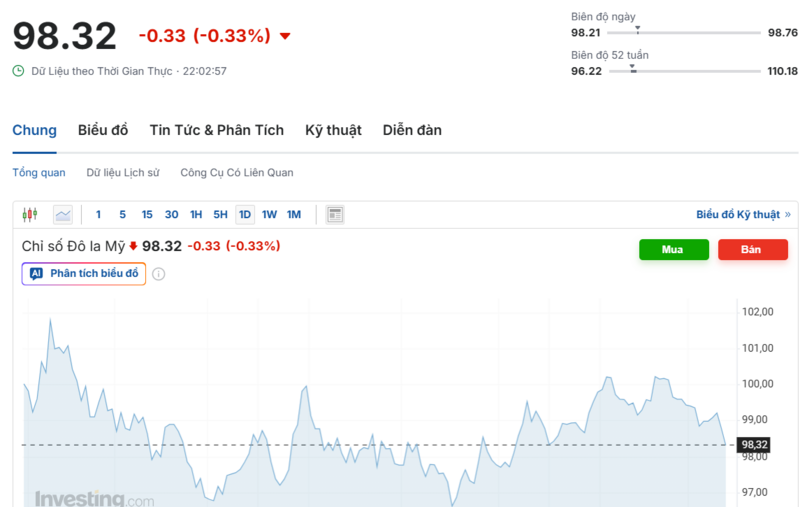Open the Dữ liệu Lịch sử sub-tab
The image size is (800, 507).
click(x=123, y=172)
